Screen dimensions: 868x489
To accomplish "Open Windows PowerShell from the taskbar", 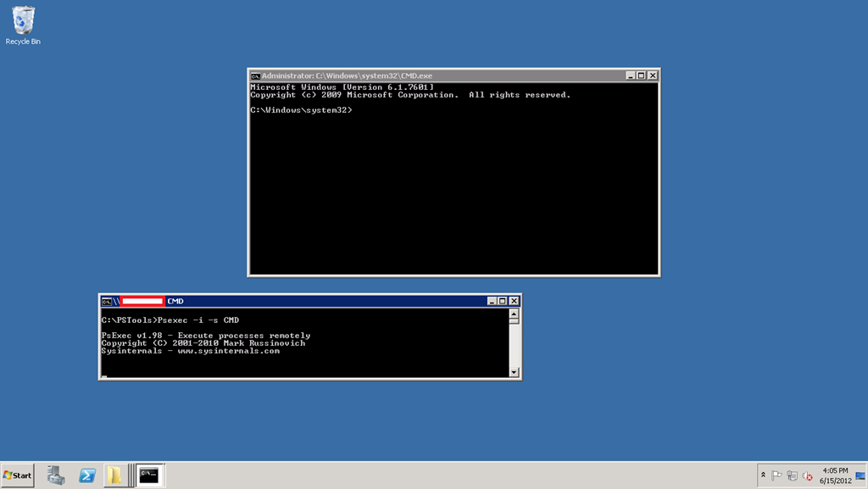I will coord(87,475).
